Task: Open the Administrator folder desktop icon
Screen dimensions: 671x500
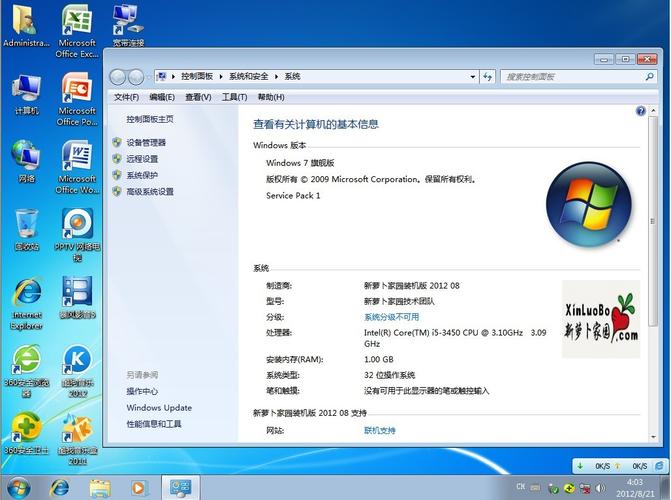Action: click(x=26, y=25)
